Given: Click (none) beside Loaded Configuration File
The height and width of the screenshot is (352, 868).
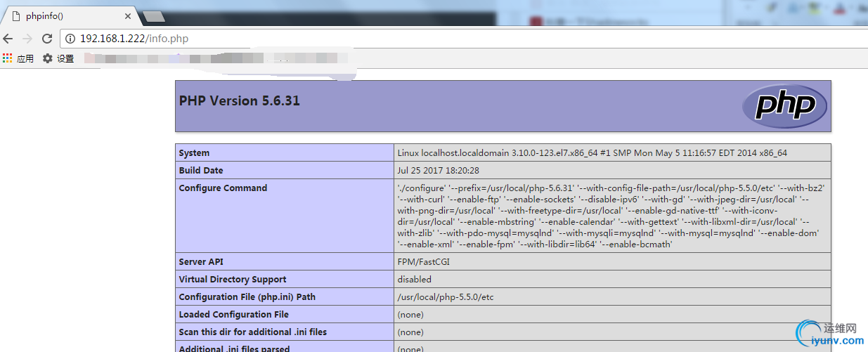Looking at the screenshot, I should 410,314.
